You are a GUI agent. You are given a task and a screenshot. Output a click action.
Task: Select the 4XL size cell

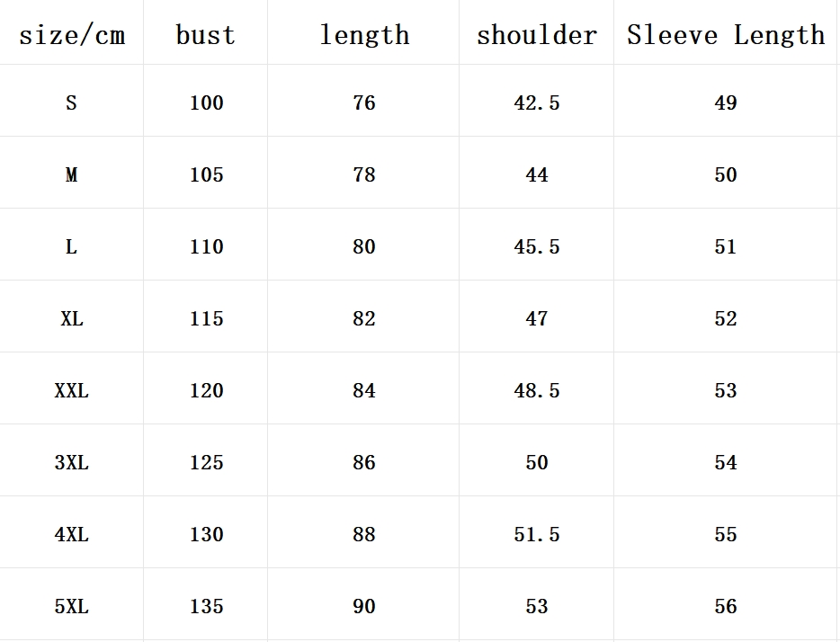click(71, 534)
